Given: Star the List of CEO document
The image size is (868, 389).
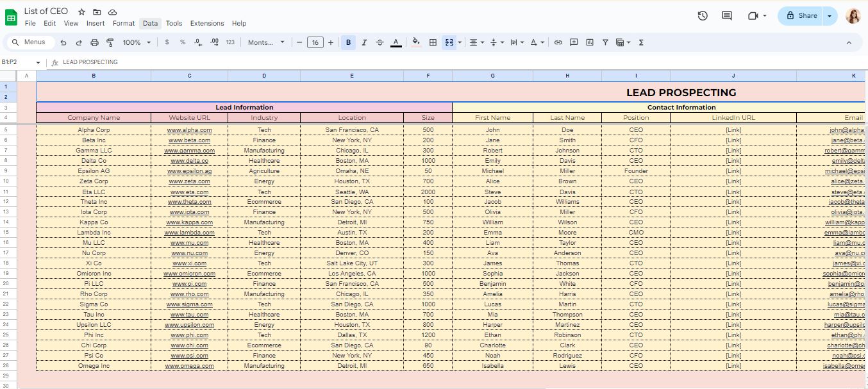Looking at the screenshot, I should coord(81,12).
